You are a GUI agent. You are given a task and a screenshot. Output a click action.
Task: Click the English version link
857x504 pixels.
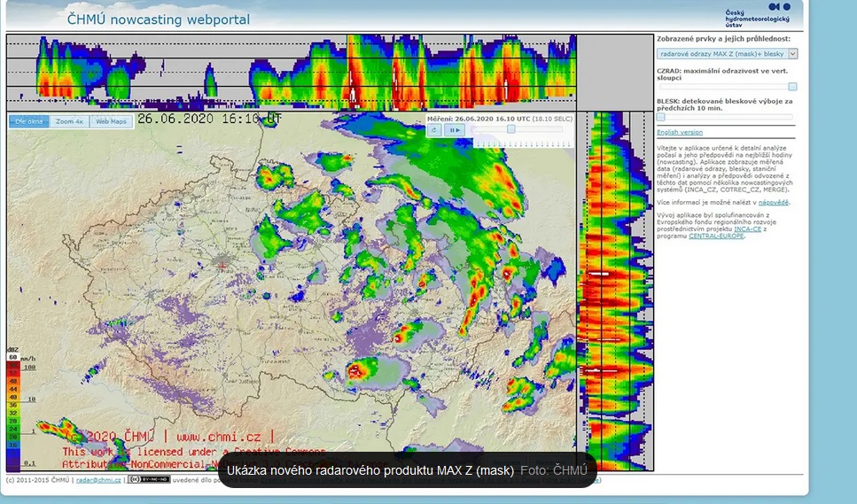(x=680, y=132)
